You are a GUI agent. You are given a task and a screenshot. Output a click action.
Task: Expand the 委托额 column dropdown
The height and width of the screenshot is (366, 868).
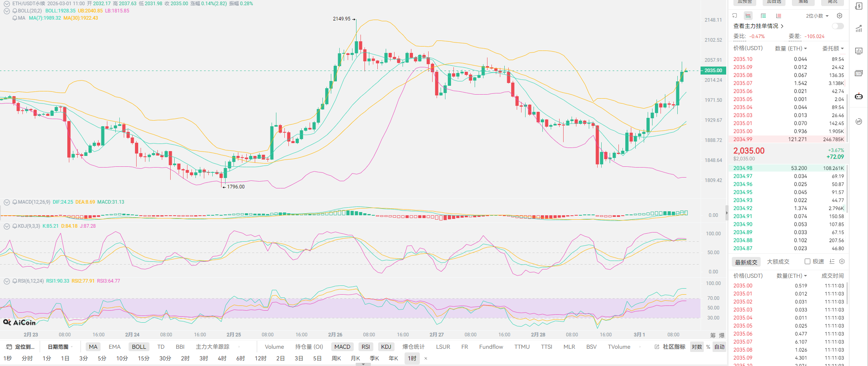click(x=833, y=49)
